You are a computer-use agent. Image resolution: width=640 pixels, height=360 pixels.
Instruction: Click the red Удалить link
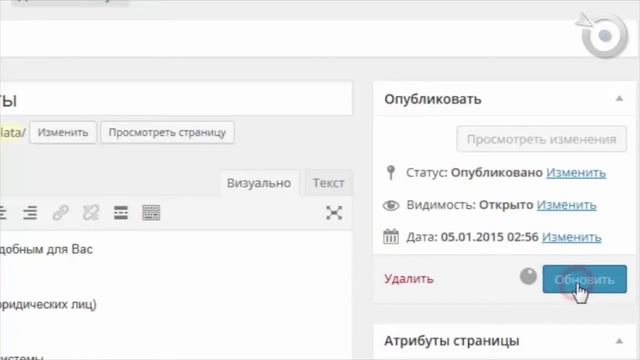point(409,279)
